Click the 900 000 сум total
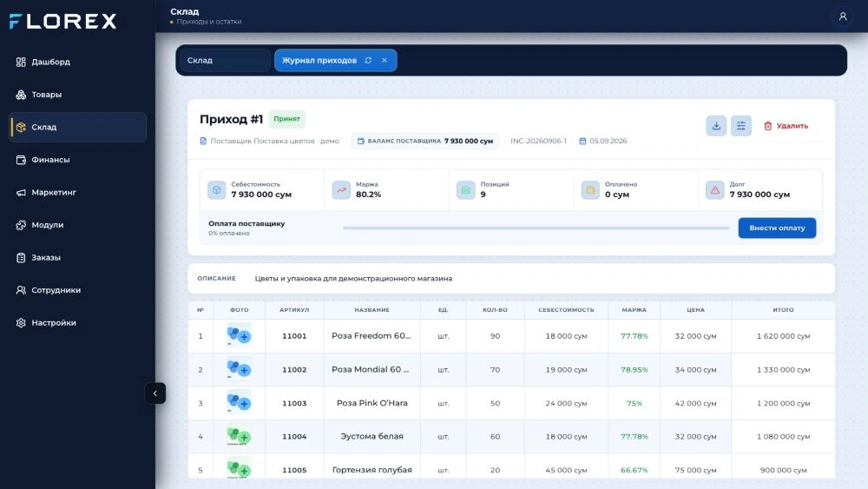This screenshot has width=868, height=489. coord(783,470)
